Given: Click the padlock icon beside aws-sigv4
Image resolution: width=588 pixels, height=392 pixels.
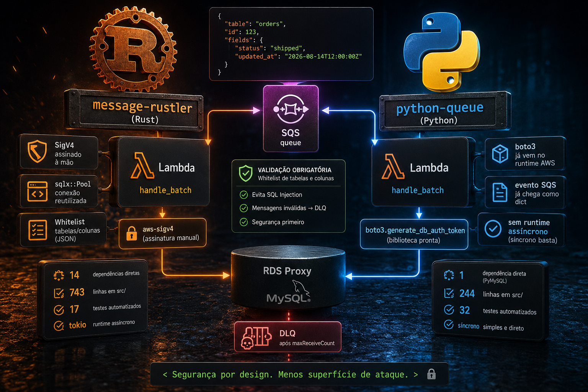Looking at the screenshot, I should pos(132,233).
